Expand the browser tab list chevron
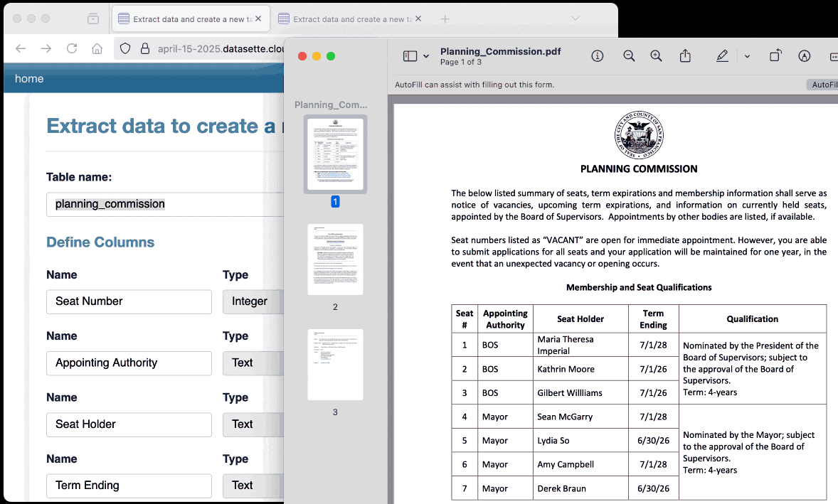838x504 pixels. coord(575,18)
